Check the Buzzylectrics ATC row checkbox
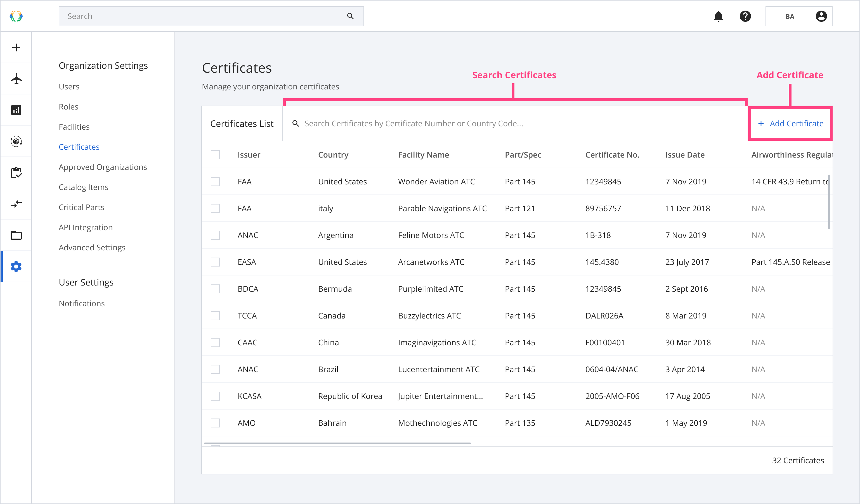 coord(215,316)
